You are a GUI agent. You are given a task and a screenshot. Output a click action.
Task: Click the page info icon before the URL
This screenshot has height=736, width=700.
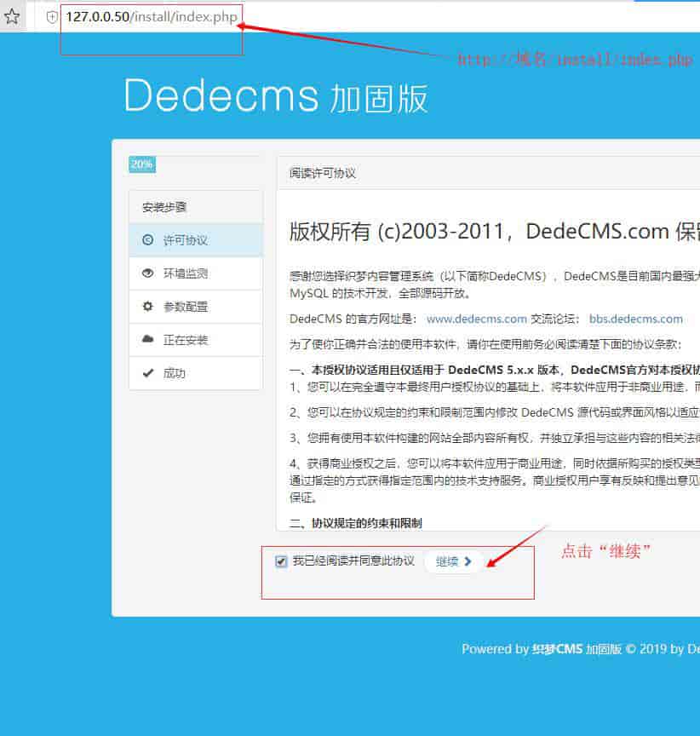coord(53,15)
